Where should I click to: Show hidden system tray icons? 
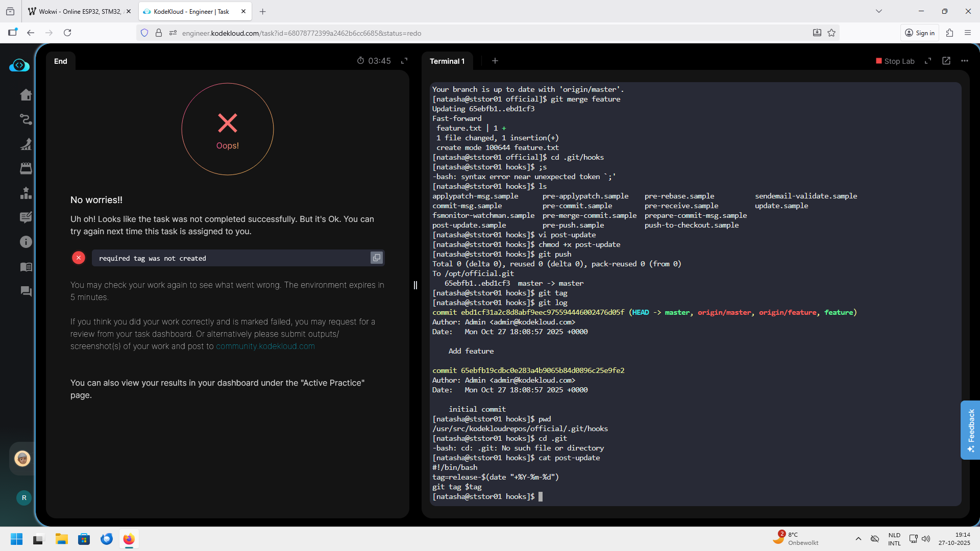click(x=858, y=539)
